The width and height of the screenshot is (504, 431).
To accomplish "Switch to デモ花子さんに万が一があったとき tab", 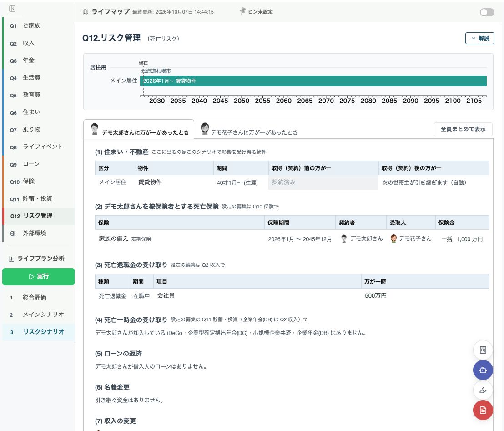I will (249, 129).
